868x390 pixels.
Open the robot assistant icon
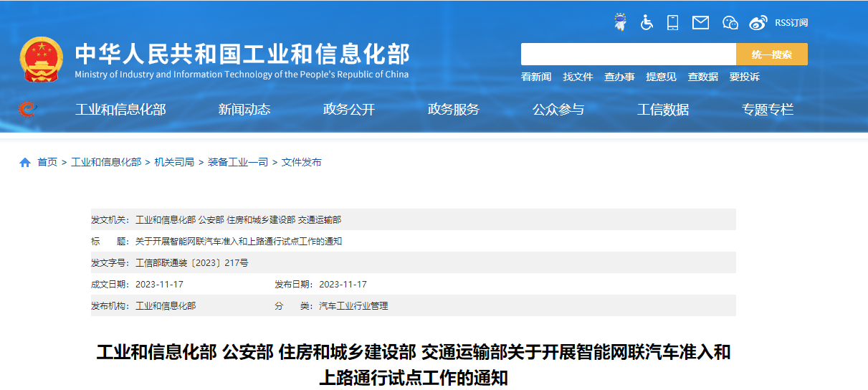pos(621,22)
